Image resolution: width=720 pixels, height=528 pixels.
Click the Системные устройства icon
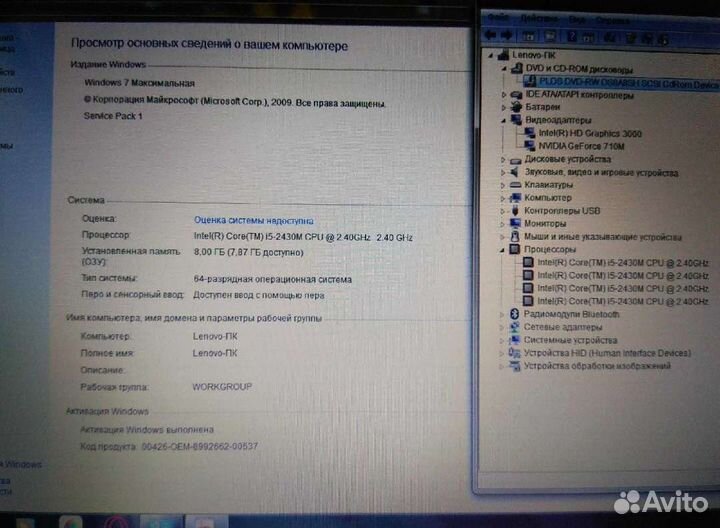[514, 340]
